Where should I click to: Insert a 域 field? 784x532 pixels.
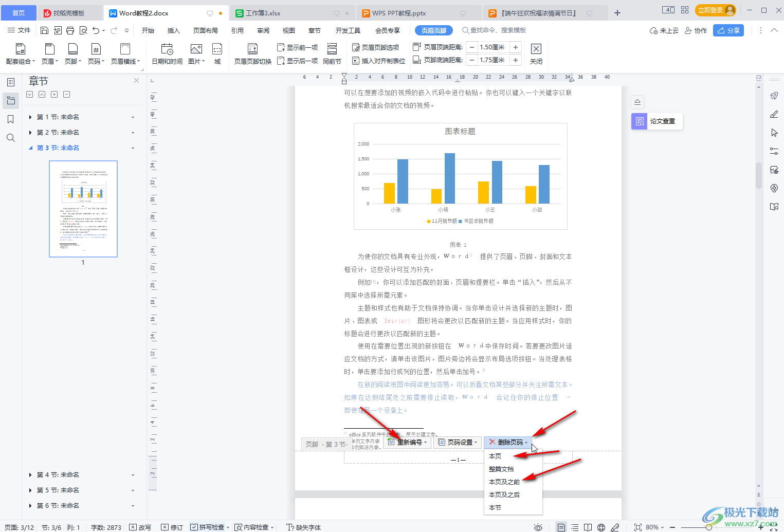click(x=217, y=54)
